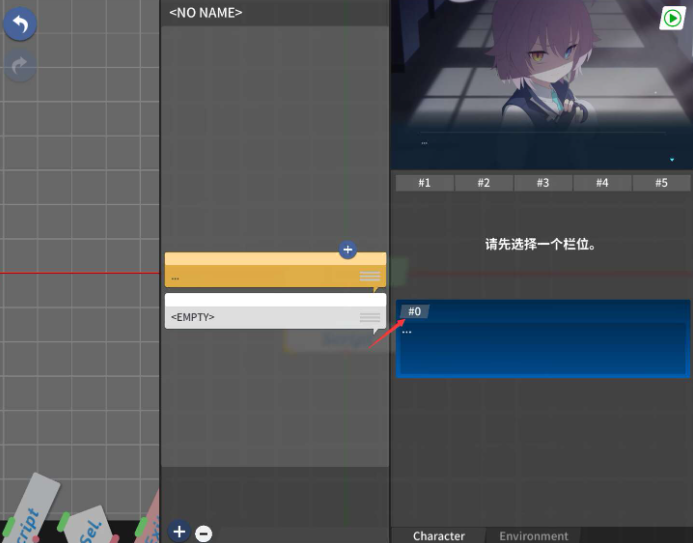Screen dimensions: 693x543
Task: Remove item with the minus icon
Action: click(203, 533)
